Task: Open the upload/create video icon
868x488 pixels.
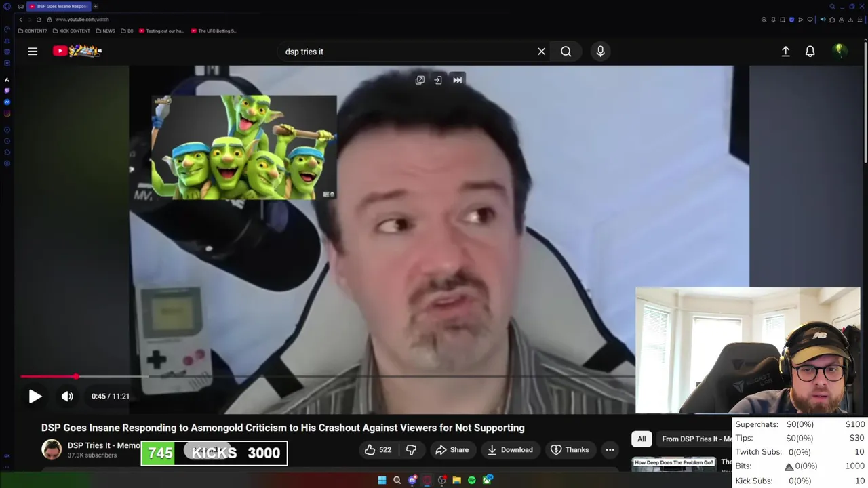Action: [785, 52]
